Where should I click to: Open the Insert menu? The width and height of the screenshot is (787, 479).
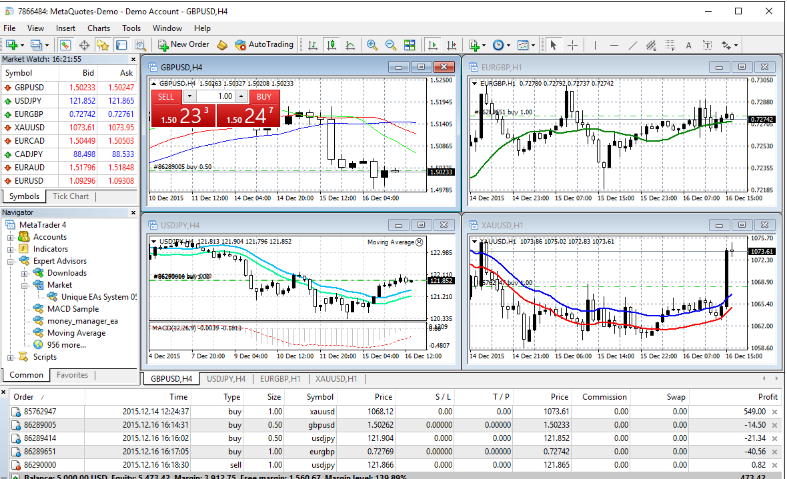tap(65, 28)
